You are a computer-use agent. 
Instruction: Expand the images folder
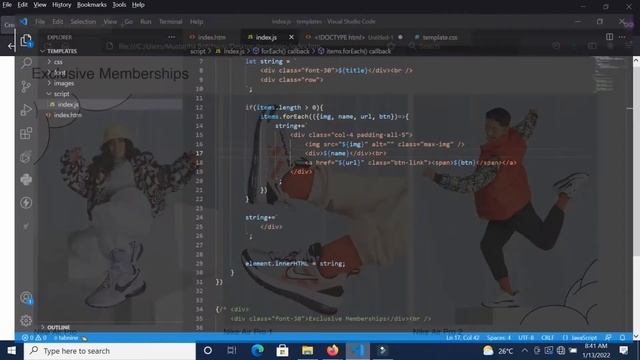click(64, 83)
